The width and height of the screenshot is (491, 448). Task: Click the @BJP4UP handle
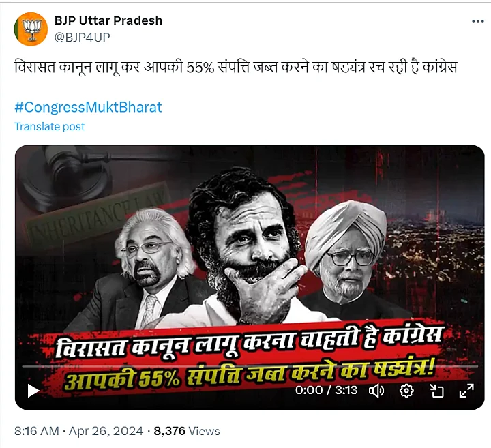coord(82,38)
